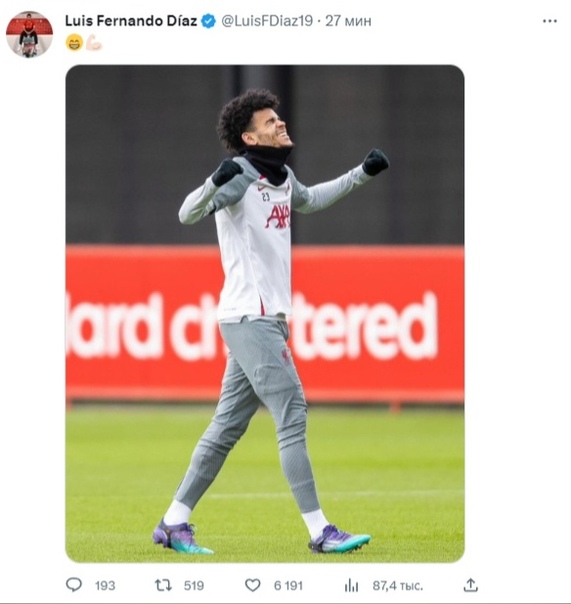
Task: Click the 519 retweets count
Action: pyautogui.click(x=194, y=586)
